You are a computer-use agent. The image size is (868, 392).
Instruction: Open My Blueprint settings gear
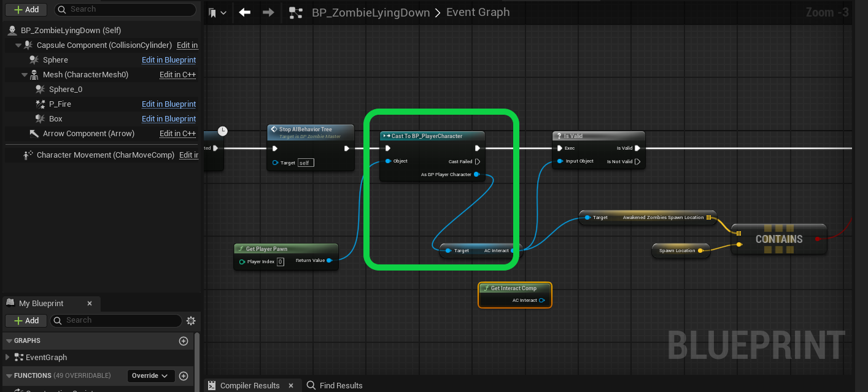[x=191, y=320]
